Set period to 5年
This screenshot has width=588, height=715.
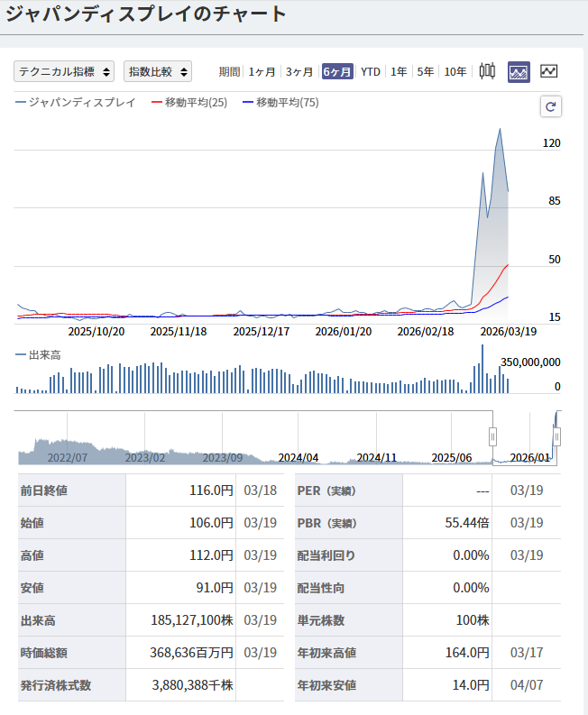click(x=425, y=71)
